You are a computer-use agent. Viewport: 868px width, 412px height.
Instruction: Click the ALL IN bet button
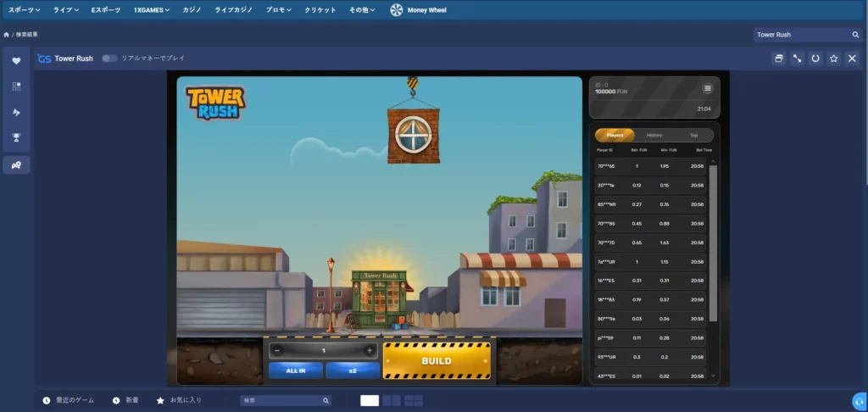pos(296,370)
